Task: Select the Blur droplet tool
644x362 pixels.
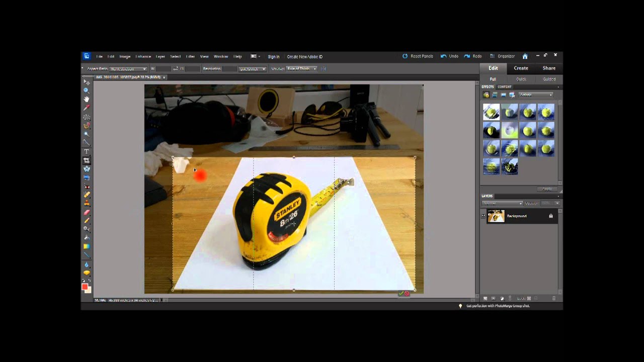Action: [x=87, y=263]
